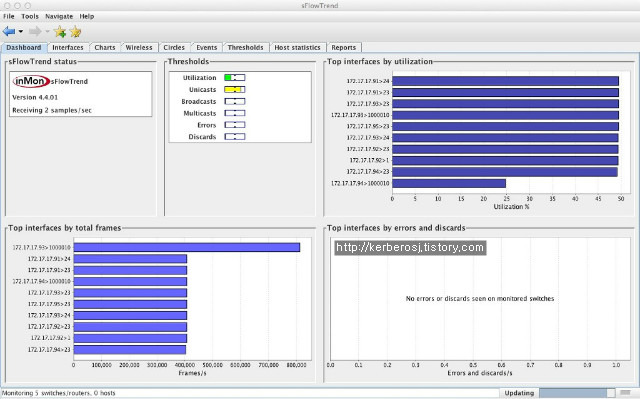Click the Frames/s axis label
The width and height of the screenshot is (640, 399).
click(192, 373)
